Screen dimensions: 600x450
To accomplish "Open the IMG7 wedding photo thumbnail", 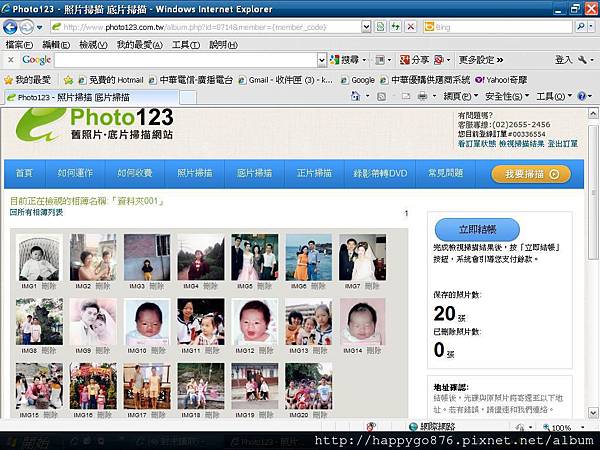I will (362, 257).
